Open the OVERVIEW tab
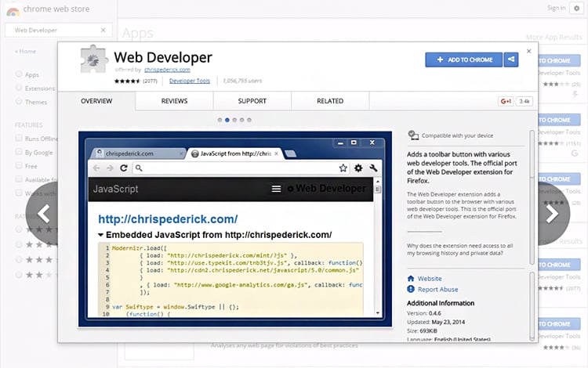Screen dimensions: 588x368 pyautogui.click(x=96, y=101)
